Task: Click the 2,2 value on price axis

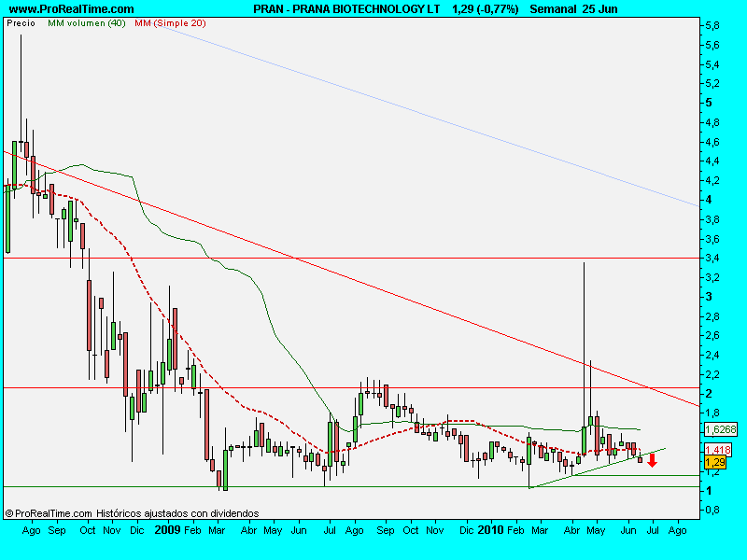Action: pos(712,375)
